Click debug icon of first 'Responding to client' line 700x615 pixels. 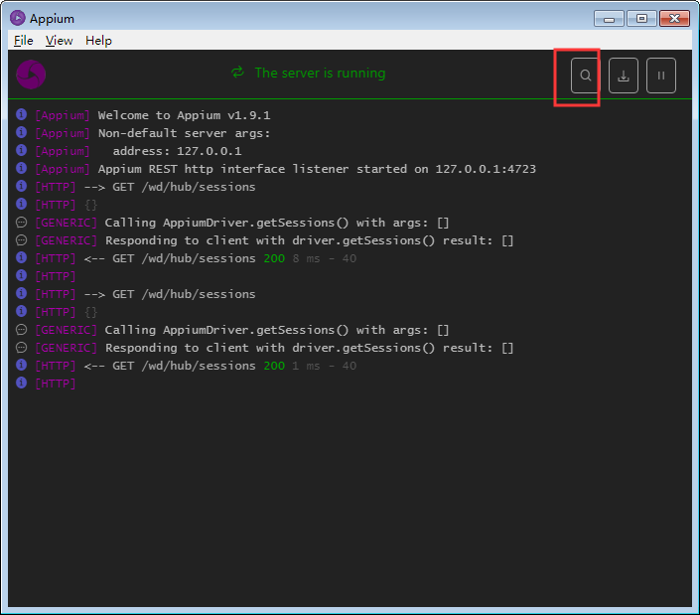point(21,240)
